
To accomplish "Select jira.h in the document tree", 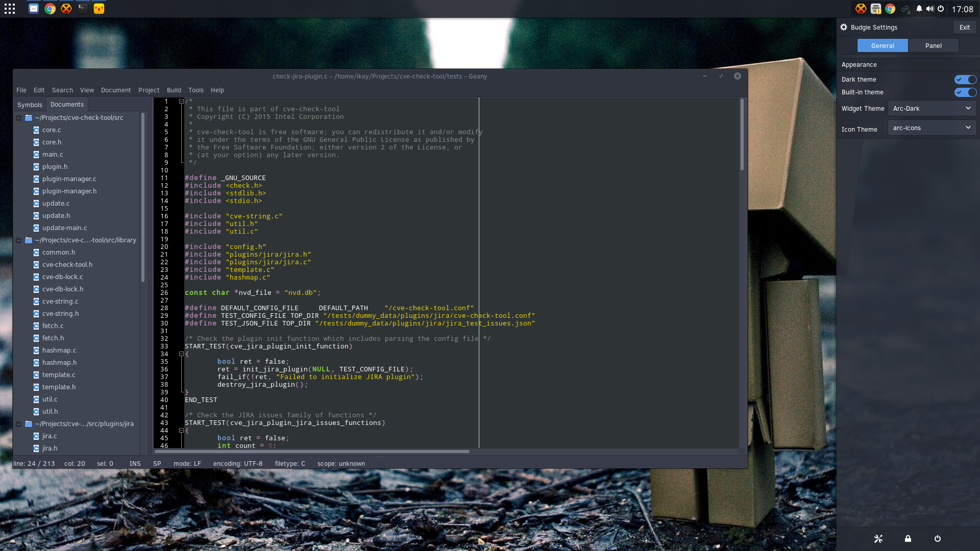I will click(x=50, y=448).
